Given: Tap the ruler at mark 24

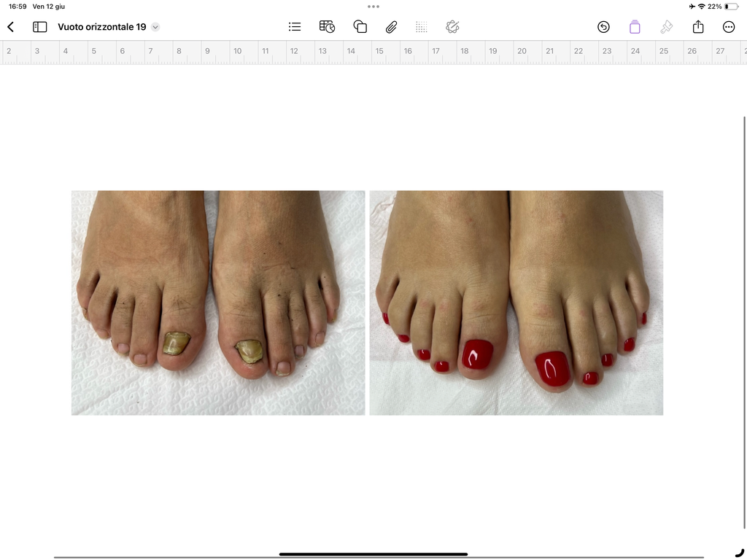Looking at the screenshot, I should point(635,51).
